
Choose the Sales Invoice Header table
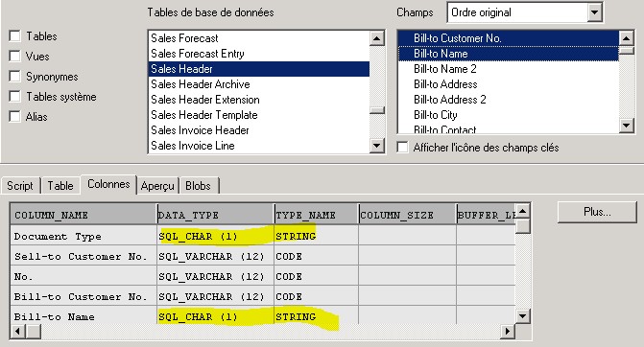coord(259,130)
